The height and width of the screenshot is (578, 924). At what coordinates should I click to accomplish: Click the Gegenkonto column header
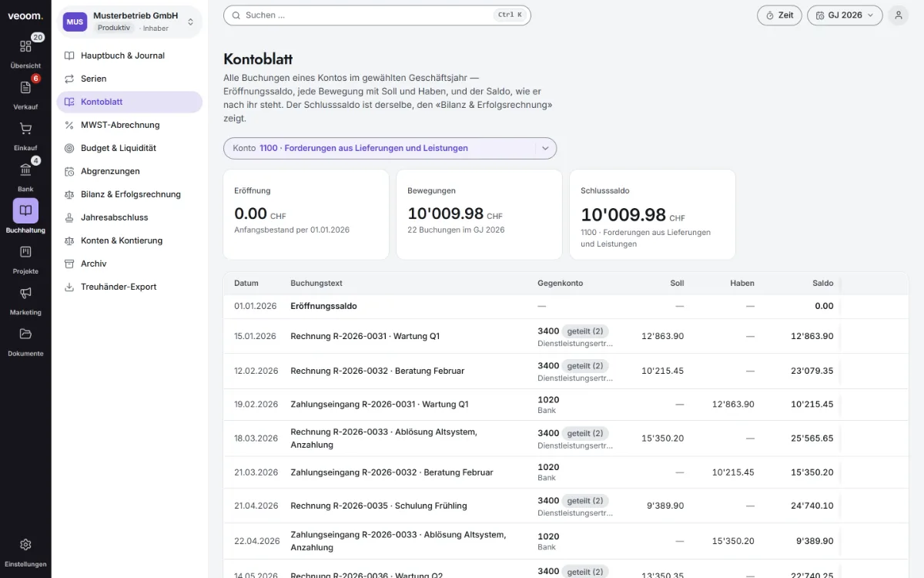click(x=560, y=283)
